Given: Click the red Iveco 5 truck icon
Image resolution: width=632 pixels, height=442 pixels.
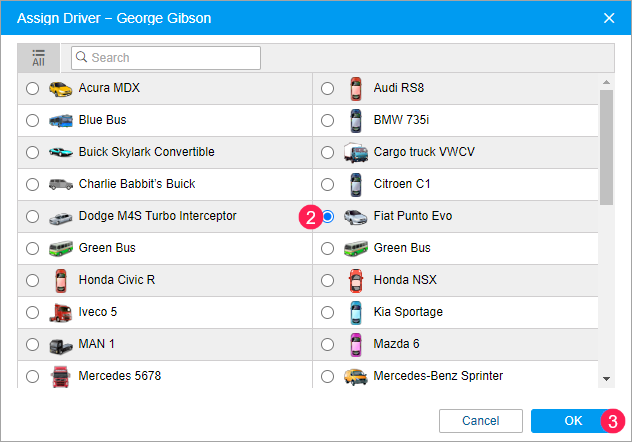Looking at the screenshot, I should pyautogui.click(x=62, y=312).
